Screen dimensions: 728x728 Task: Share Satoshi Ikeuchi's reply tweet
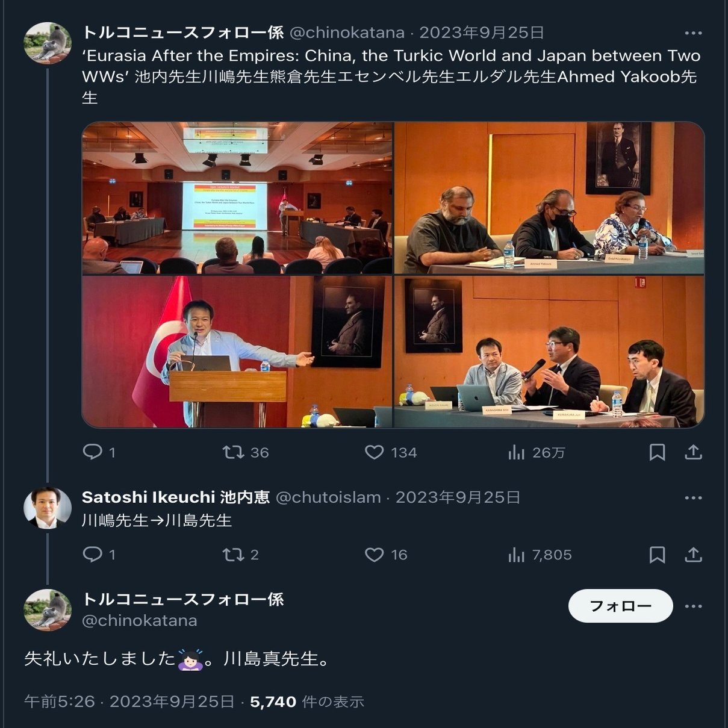[694, 554]
